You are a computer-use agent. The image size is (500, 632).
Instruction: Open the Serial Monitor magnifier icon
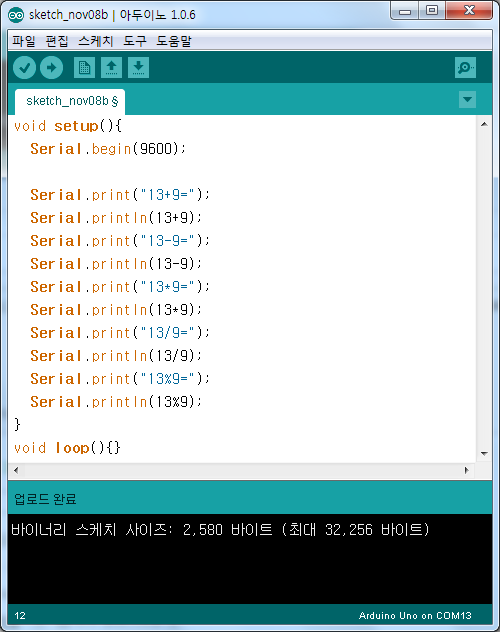click(x=465, y=67)
